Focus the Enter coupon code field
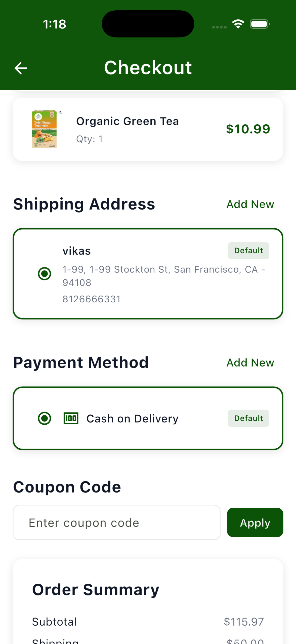296x644 pixels. tap(116, 522)
